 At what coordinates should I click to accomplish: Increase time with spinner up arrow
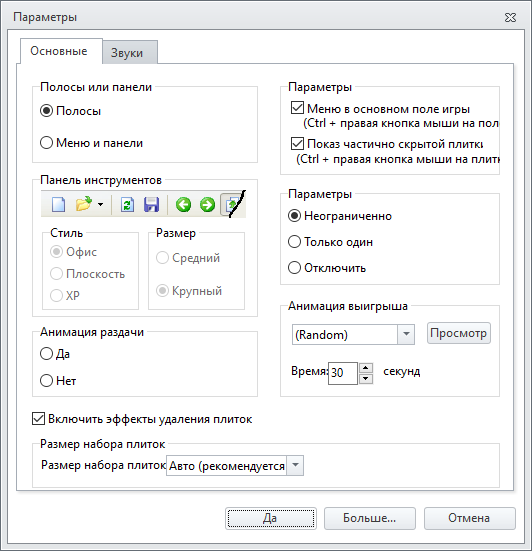366,368
